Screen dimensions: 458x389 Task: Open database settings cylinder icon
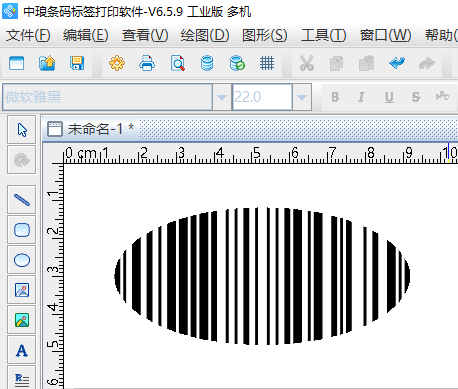click(x=207, y=63)
